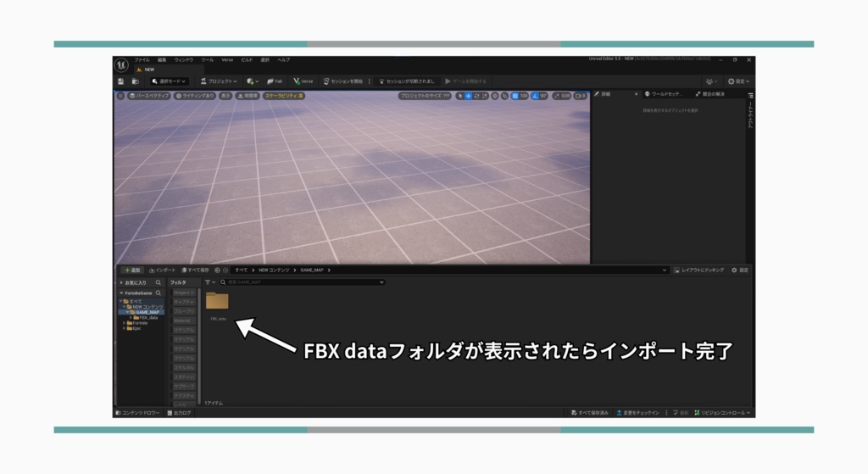This screenshot has height=474, width=868.
Task: Collapse the FortniteGame tree section
Action: coord(122,293)
